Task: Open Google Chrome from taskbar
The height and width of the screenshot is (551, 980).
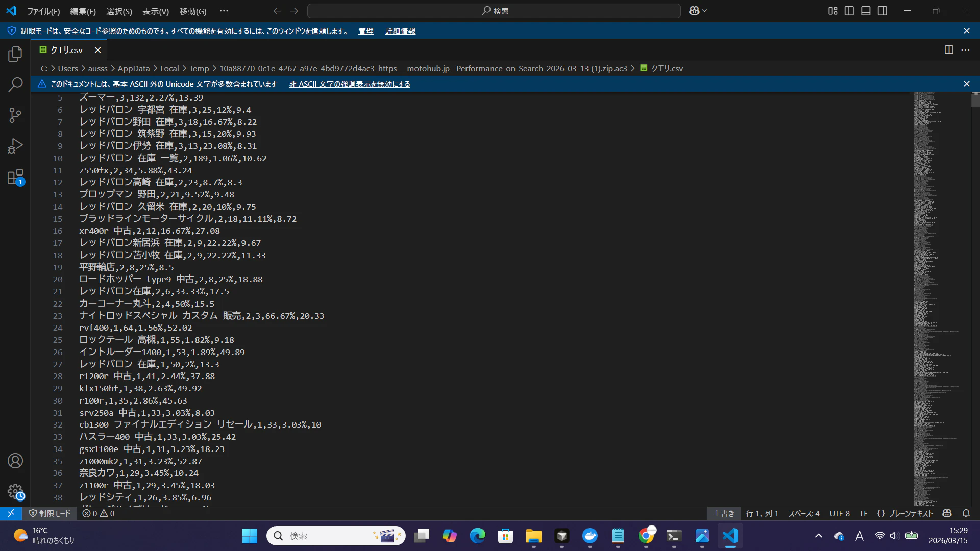Action: click(646, 536)
